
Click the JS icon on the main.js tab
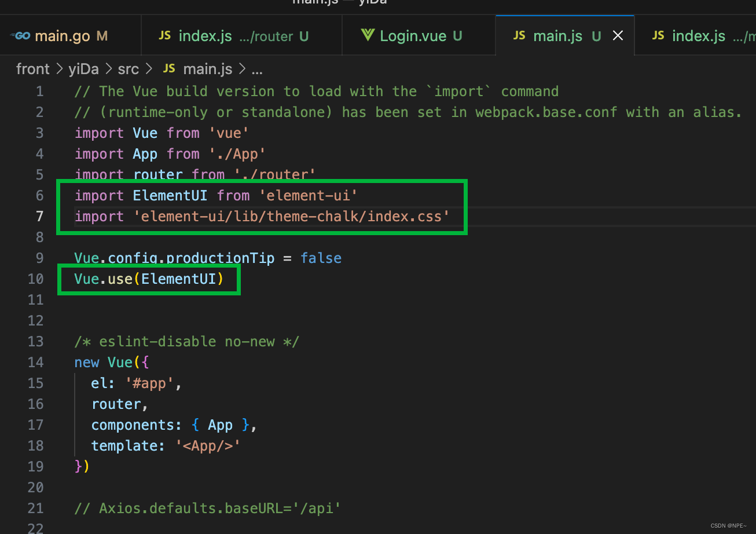pos(519,35)
